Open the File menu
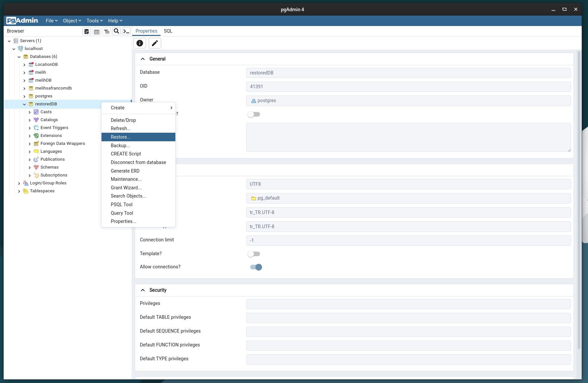 [x=52, y=20]
